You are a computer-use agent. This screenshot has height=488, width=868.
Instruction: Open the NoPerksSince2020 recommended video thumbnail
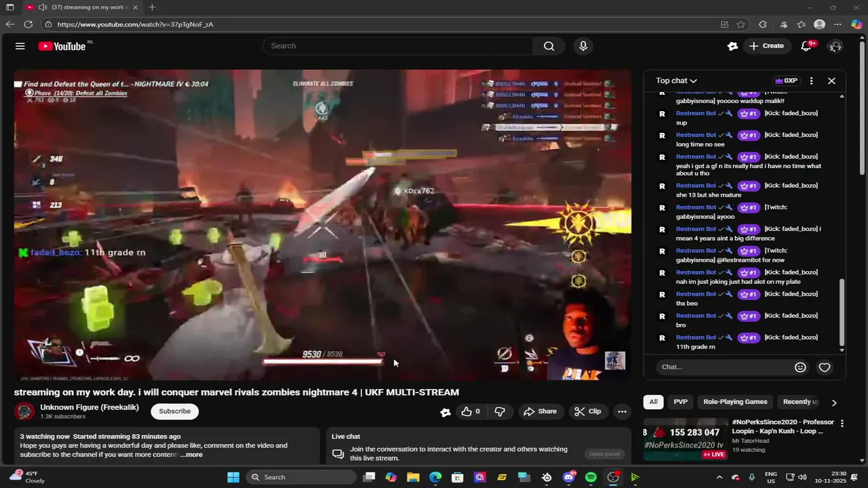click(x=684, y=439)
